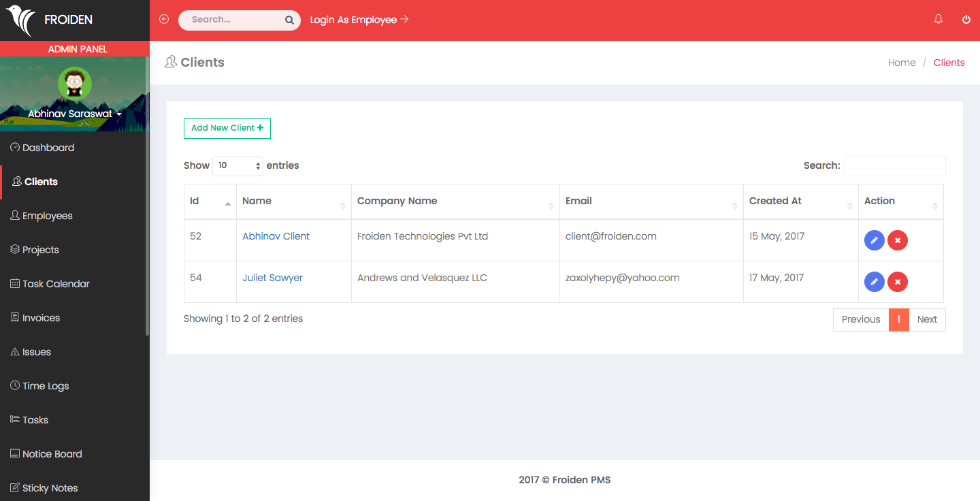Sort the table by Id column
The width and height of the screenshot is (980, 501).
(210, 201)
